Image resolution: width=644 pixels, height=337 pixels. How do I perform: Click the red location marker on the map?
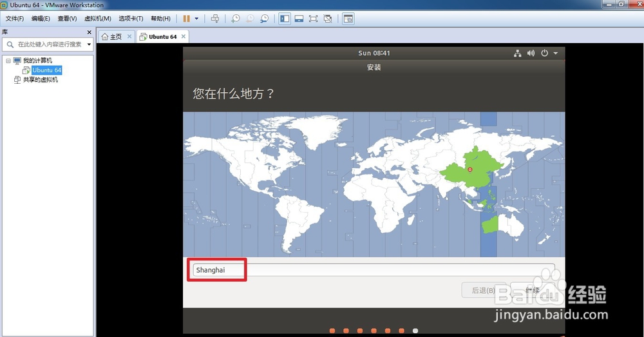(470, 169)
